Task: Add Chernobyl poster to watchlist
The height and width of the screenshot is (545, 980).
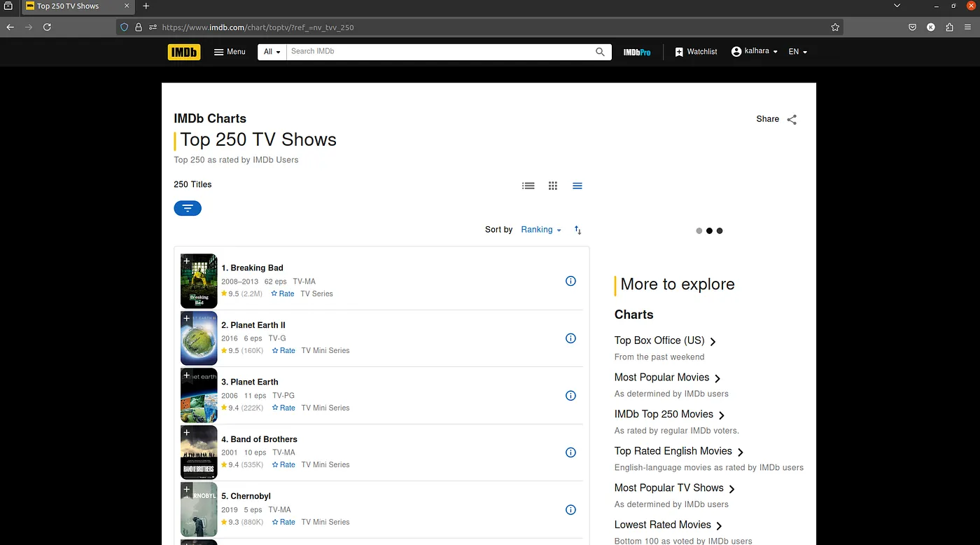Action: point(187,490)
